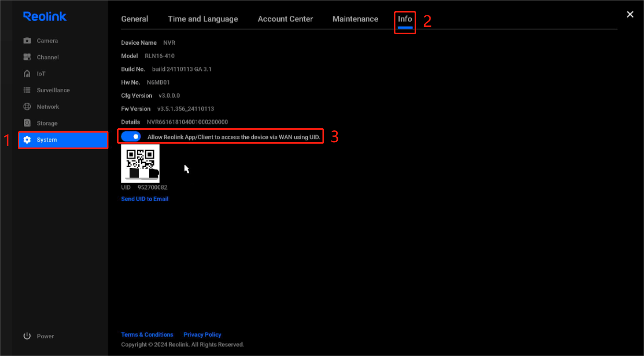Click Cfg Version value v3.0.0.0
This screenshot has height=356, width=644.
(169, 96)
